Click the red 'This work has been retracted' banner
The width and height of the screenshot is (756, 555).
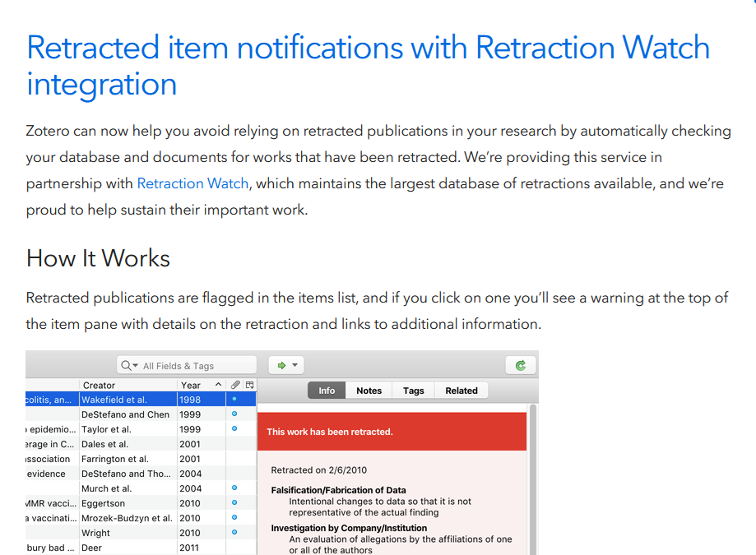pos(392,432)
